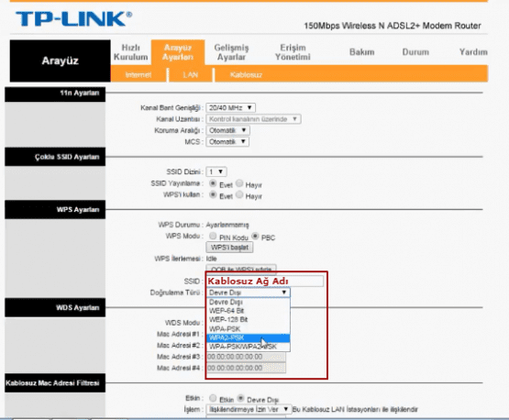Click the TP-LINK logo
The height and width of the screenshot is (420, 509).
(73, 19)
